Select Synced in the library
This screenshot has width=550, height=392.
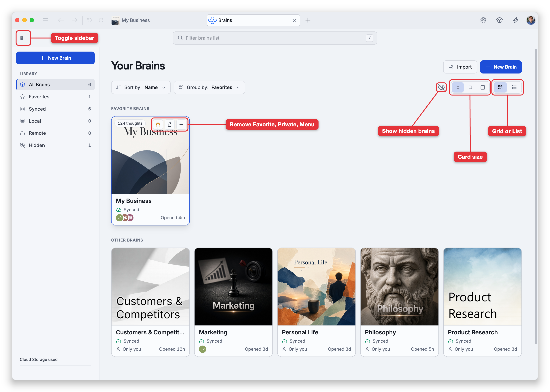[x=55, y=109]
